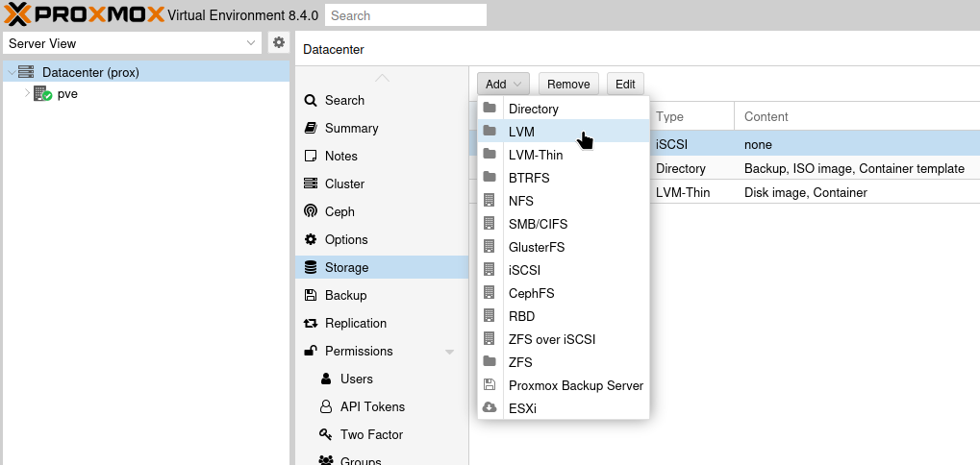
Task: Select the pve node in tree
Action: pos(146,94)
